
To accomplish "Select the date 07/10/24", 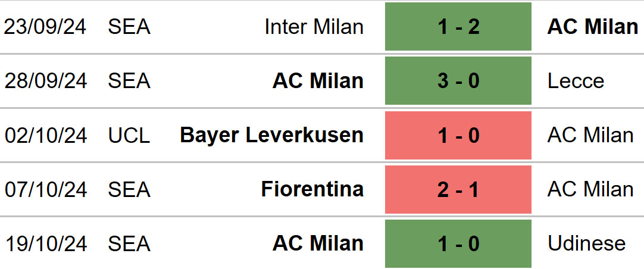I will click(45, 189).
